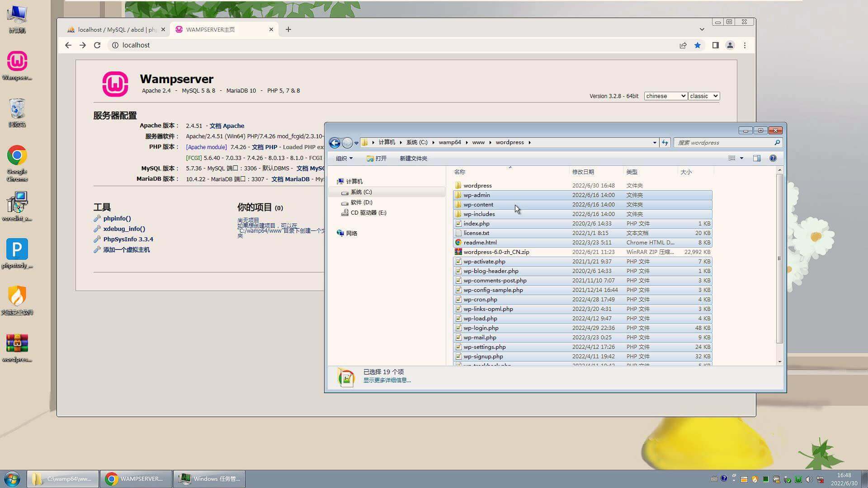Expand the breadcrumb arrow after wordpress

[x=529, y=142]
